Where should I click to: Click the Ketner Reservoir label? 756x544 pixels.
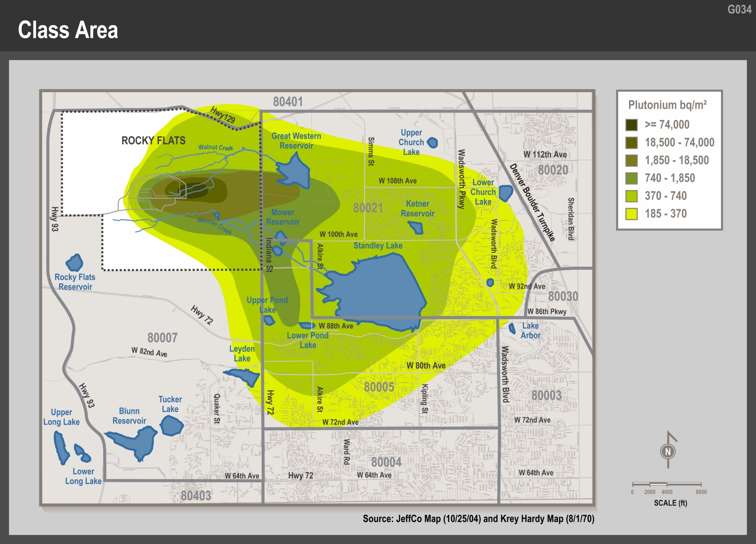point(417,209)
